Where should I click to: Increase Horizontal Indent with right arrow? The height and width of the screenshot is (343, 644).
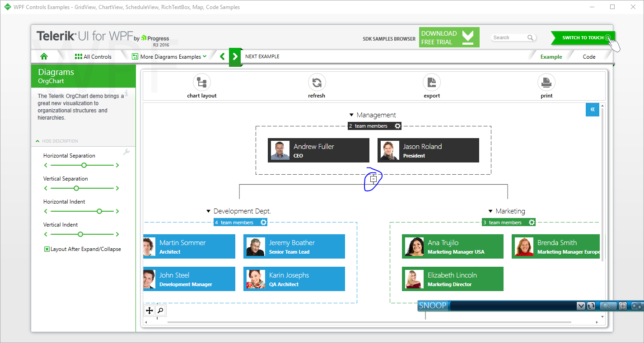tap(117, 211)
